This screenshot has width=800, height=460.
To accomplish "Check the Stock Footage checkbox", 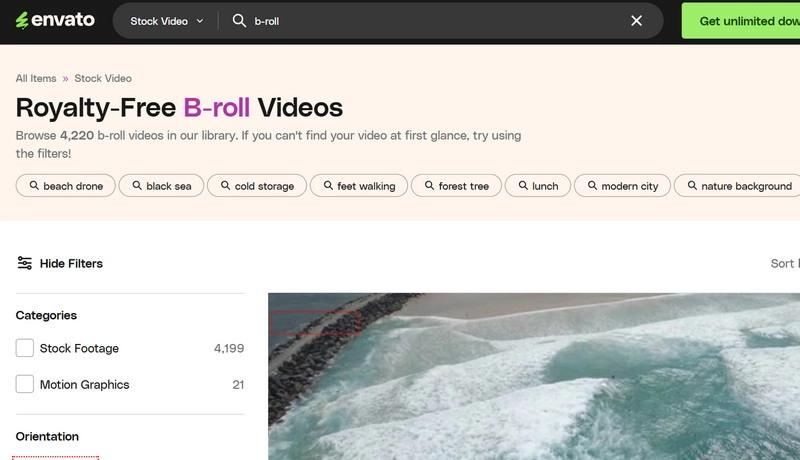I will tap(24, 348).
